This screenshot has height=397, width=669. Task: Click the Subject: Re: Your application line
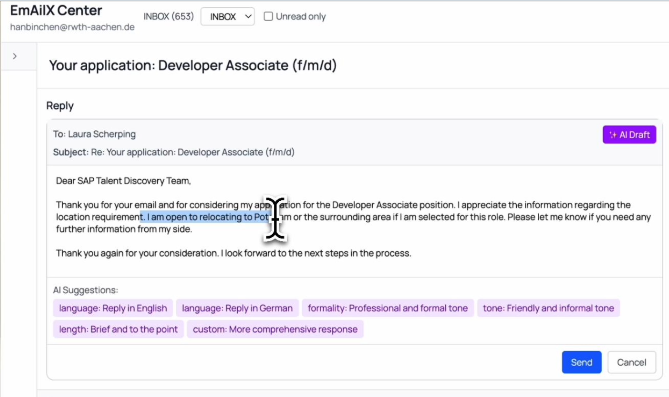174,152
